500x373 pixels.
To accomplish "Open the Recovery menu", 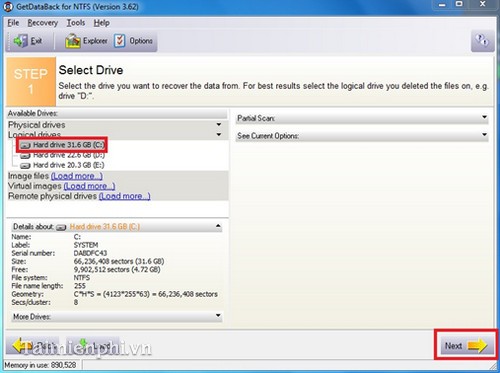I will [43, 23].
